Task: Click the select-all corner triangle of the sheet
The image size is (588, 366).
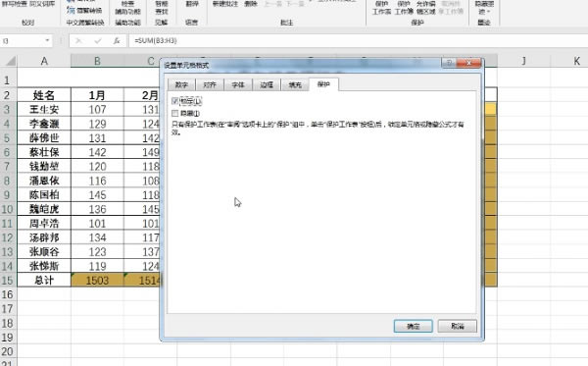Action: click(11, 61)
